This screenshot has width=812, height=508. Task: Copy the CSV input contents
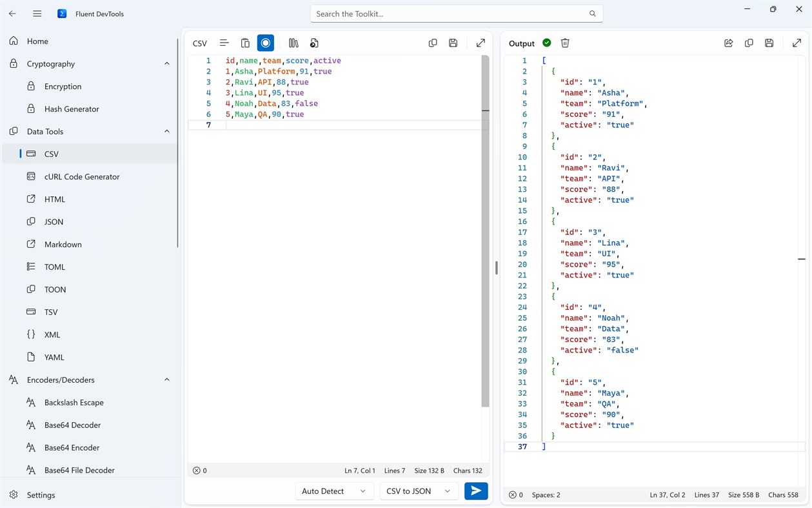click(433, 43)
